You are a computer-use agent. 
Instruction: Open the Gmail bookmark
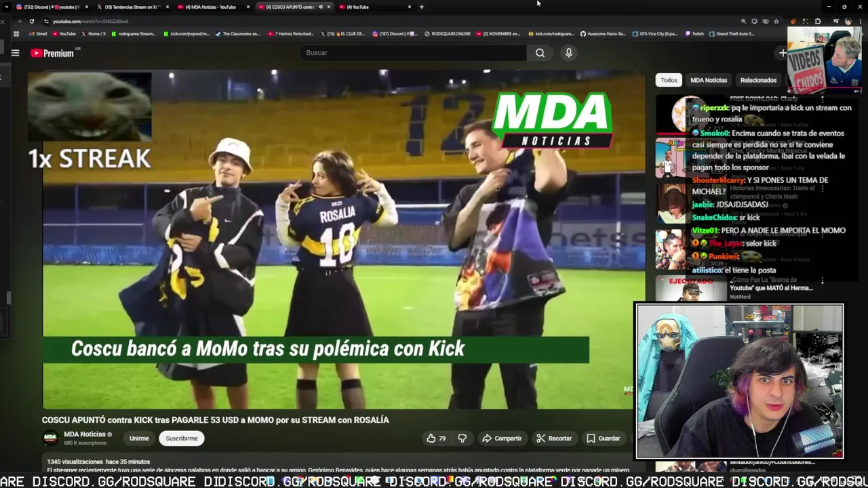(38, 33)
